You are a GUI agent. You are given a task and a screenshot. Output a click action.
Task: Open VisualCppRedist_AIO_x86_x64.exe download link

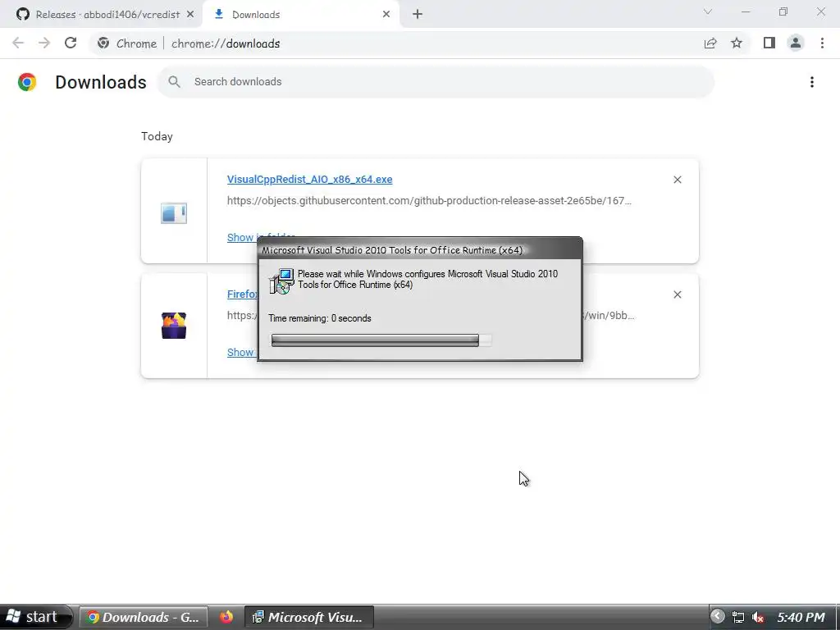(309, 180)
